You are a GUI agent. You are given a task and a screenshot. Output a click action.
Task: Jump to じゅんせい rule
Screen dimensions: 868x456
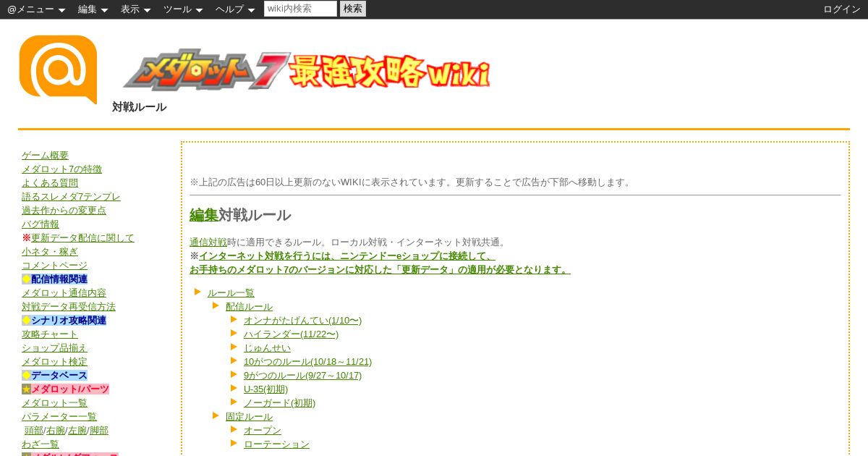[267, 348]
